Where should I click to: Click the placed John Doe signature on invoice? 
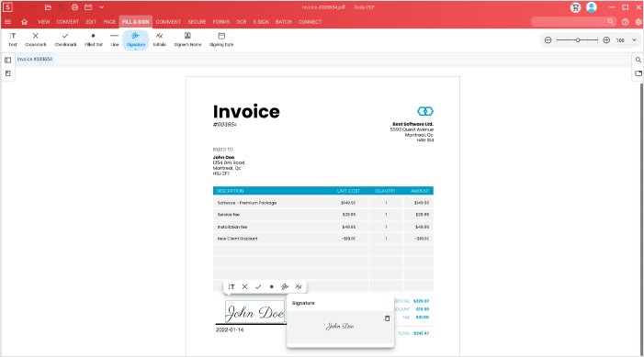pyautogui.click(x=254, y=312)
